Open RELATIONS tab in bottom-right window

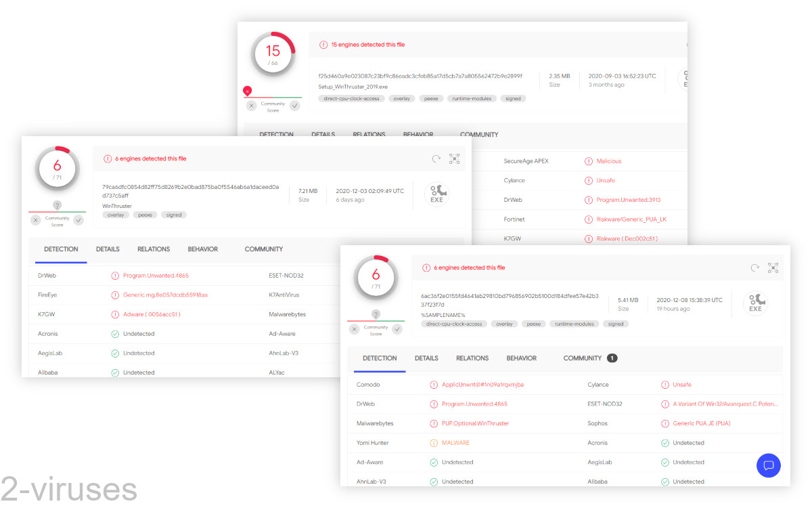pyautogui.click(x=472, y=358)
